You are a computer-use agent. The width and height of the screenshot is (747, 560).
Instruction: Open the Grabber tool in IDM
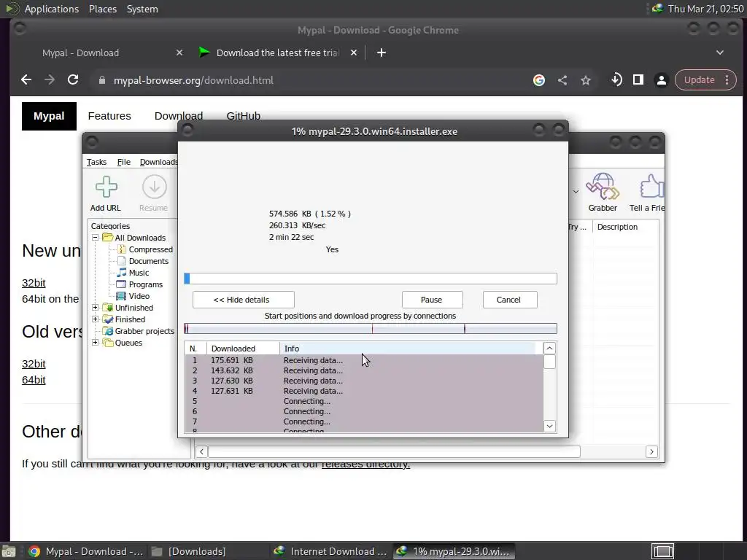coord(603,187)
